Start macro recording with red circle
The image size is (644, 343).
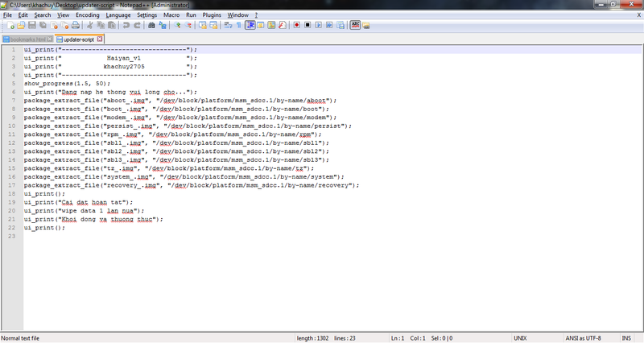[x=296, y=26]
